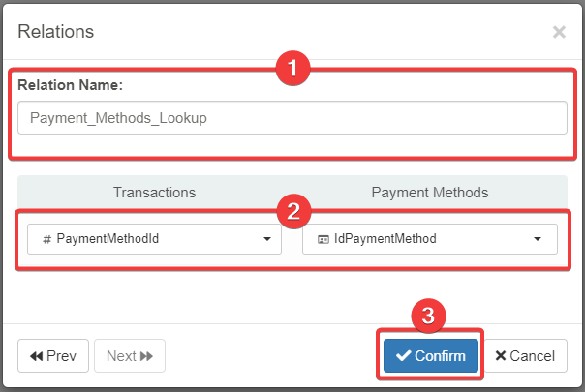Click the X icon on Cancel button
This screenshot has width=585, height=392.
(x=500, y=356)
